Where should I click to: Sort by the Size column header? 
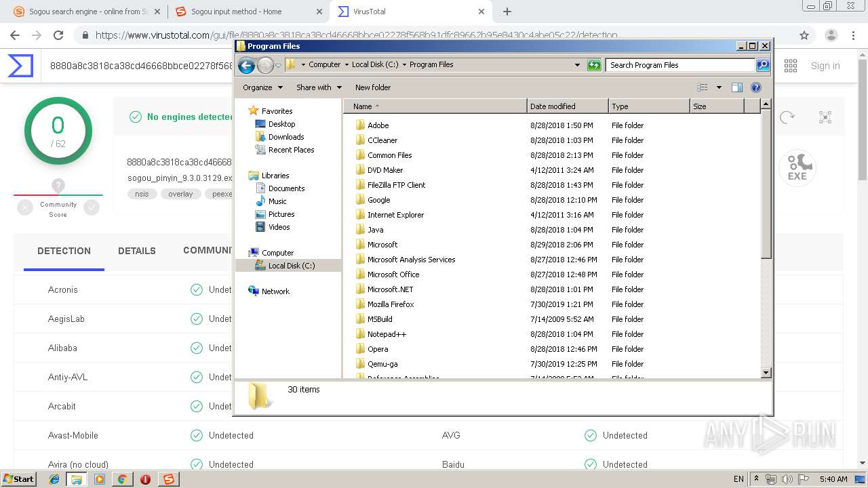(x=717, y=106)
